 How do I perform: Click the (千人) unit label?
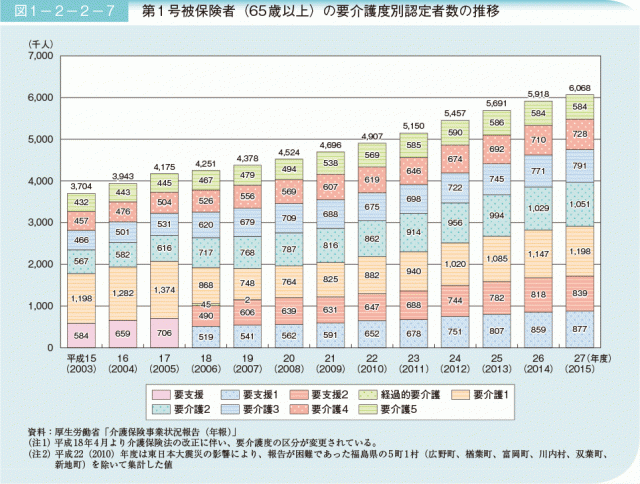tap(40, 44)
